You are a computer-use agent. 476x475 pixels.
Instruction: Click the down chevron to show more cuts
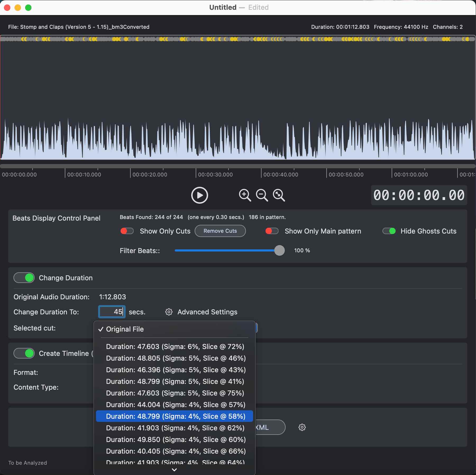(x=174, y=470)
